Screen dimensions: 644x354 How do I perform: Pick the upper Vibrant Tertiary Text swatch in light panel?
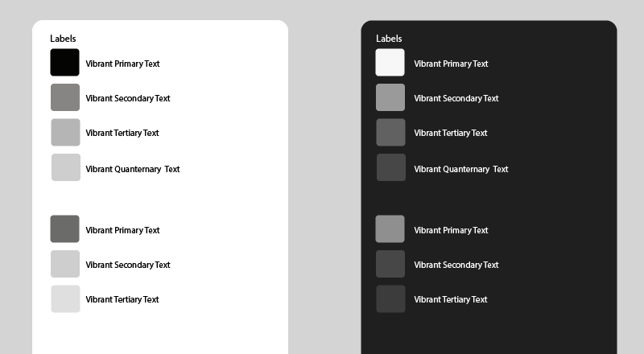coord(66,132)
